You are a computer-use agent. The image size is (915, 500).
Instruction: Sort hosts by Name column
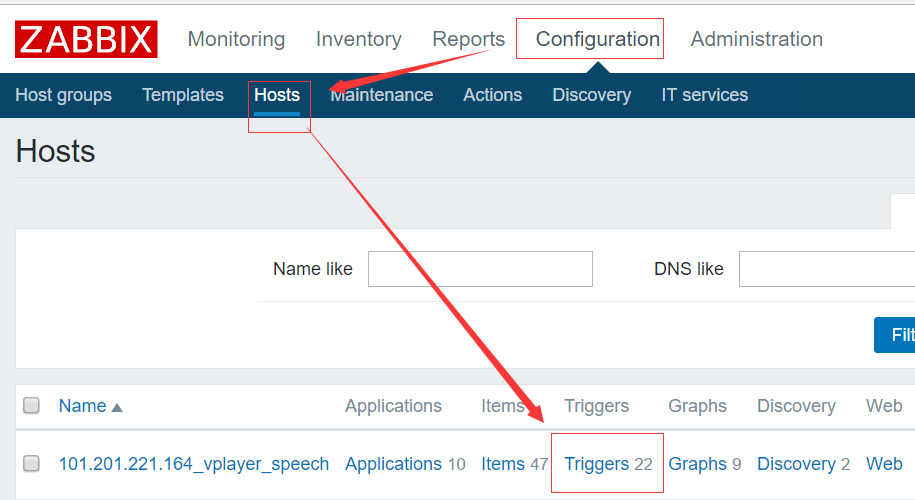point(82,405)
